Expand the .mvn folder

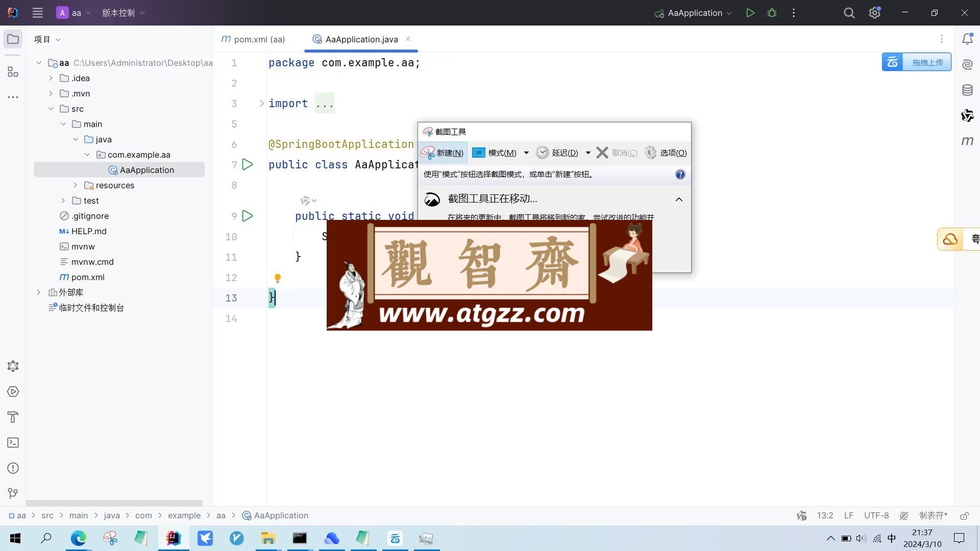click(x=51, y=93)
